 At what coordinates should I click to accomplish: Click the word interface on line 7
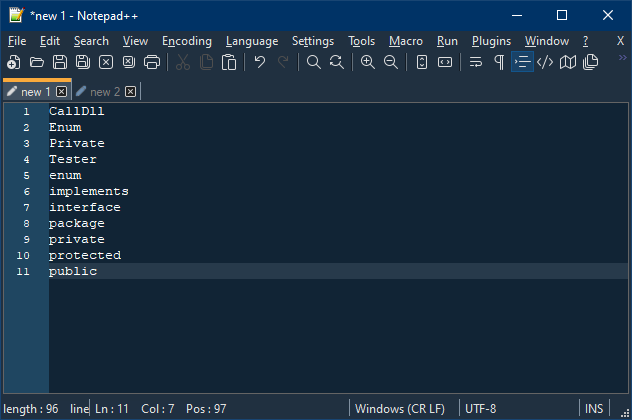click(x=85, y=208)
